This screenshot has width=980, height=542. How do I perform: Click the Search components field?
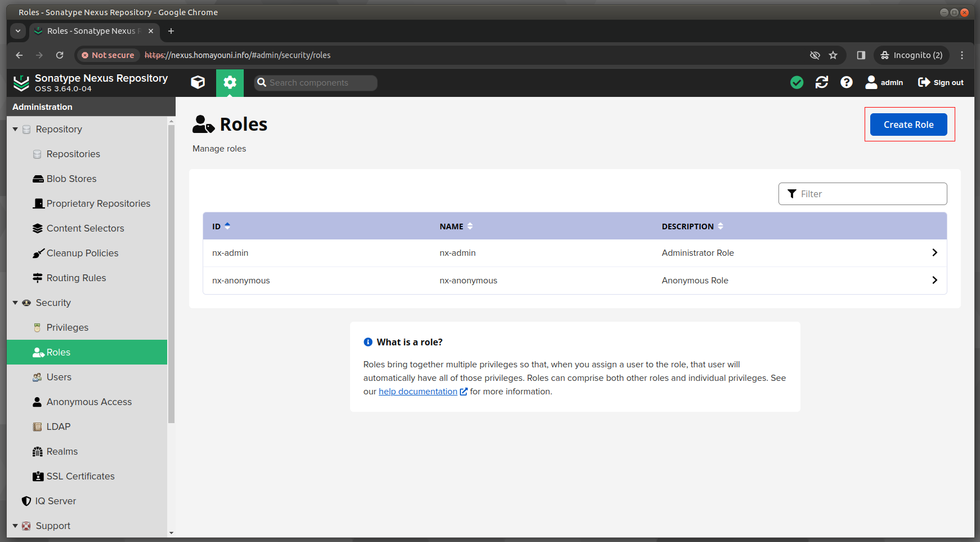pyautogui.click(x=315, y=83)
